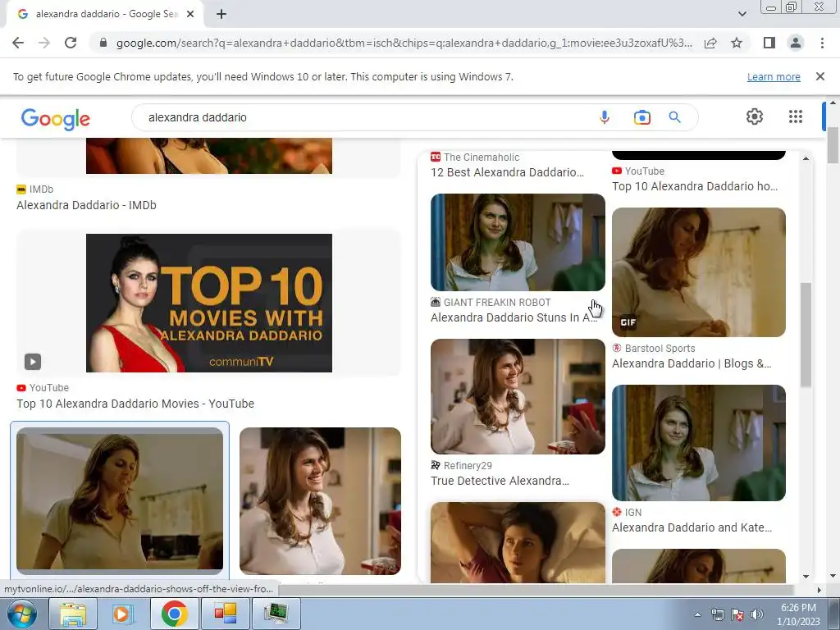Open the GIANT FREAKIN ROBOT image thumbnail

tap(518, 242)
